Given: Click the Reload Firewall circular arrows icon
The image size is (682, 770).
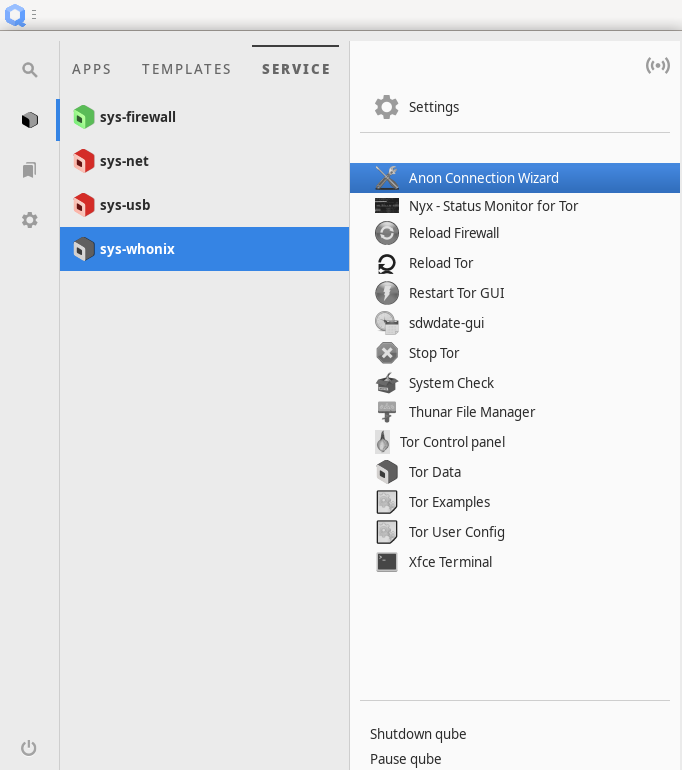Looking at the screenshot, I should point(387,233).
